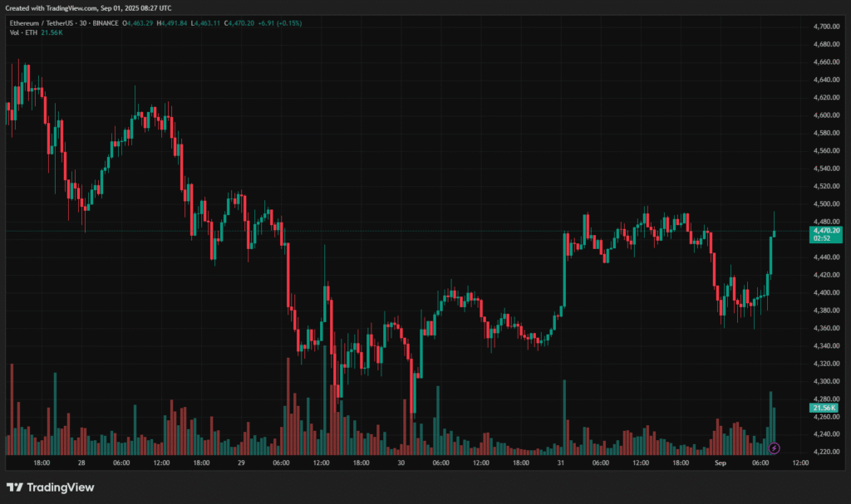The image size is (851, 504).
Task: Select the Ethereum / TetherUS symbol title
Action: tap(42, 23)
